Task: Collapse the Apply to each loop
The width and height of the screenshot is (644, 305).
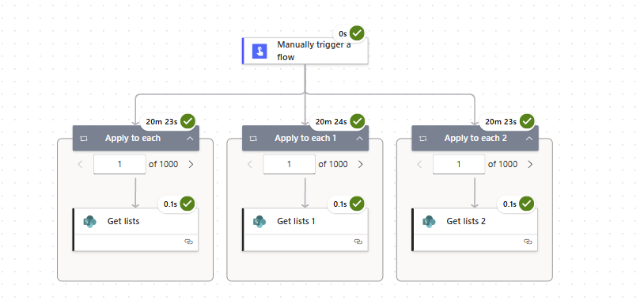Action: coord(190,139)
